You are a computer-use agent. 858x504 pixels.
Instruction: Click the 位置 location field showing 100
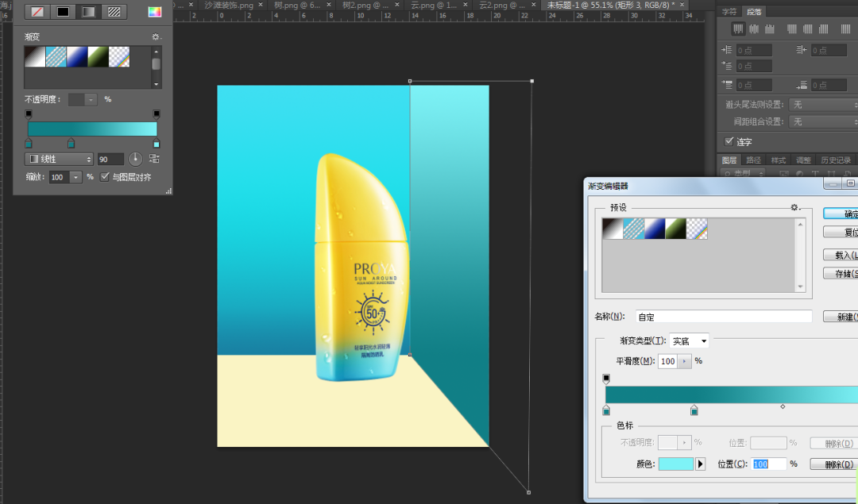[769, 464]
